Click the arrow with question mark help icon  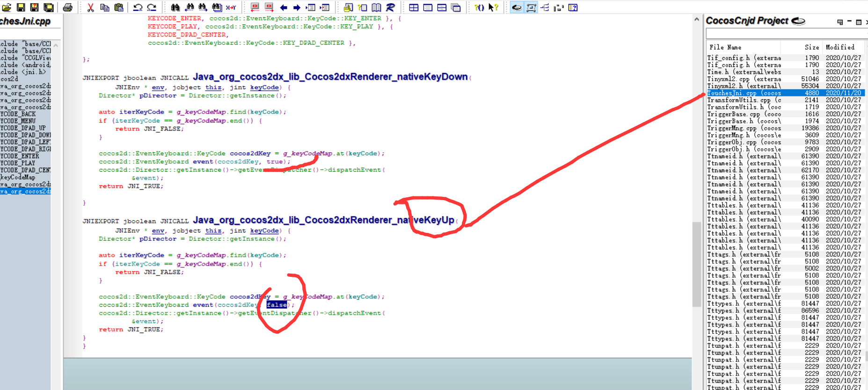(493, 7)
